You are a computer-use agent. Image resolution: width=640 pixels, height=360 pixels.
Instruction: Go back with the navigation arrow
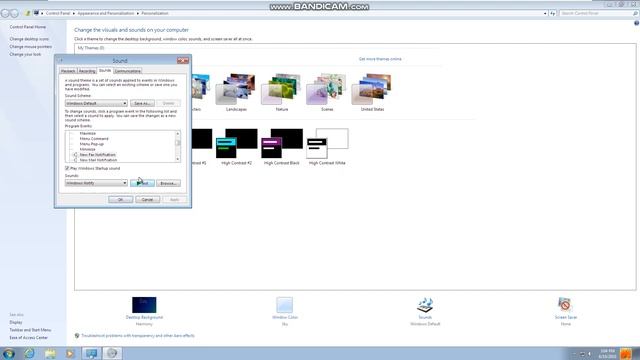coord(5,13)
